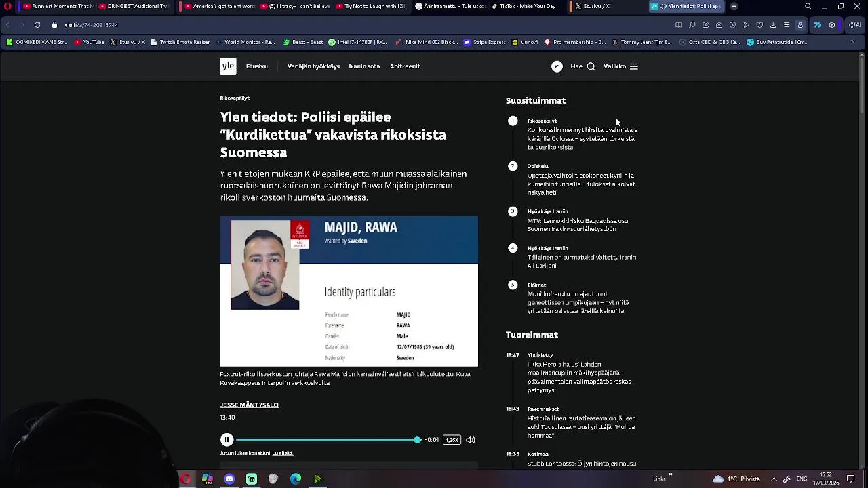Go forward with the browser forward arrow
This screenshot has height=488, width=868.
[22, 25]
